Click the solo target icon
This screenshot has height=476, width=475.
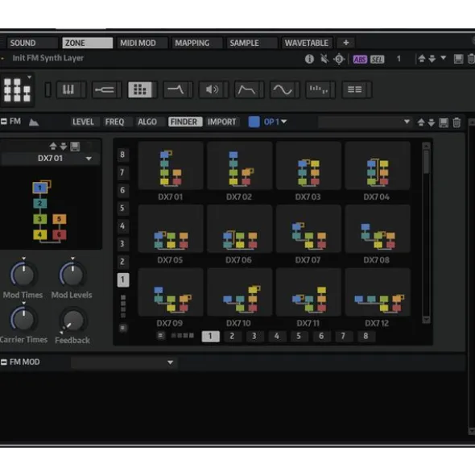[339, 59]
